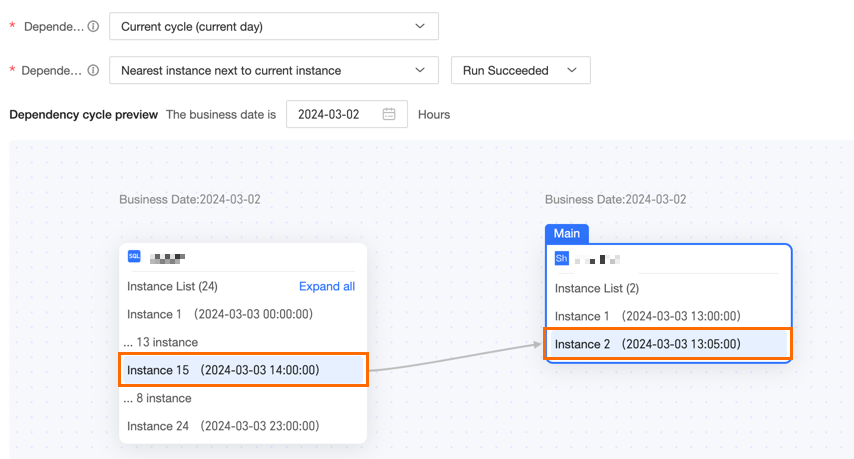This screenshot has height=459, width=854.
Task: Click the 2024-03-02 business date input
Action: pyautogui.click(x=346, y=114)
